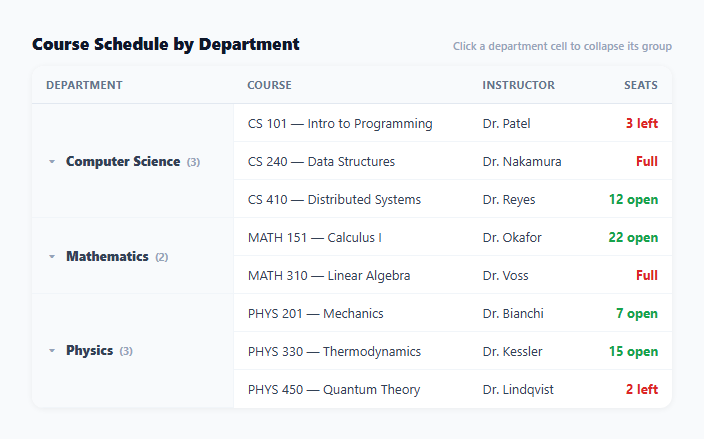Collapse the Computer Science group arrow

(52, 162)
